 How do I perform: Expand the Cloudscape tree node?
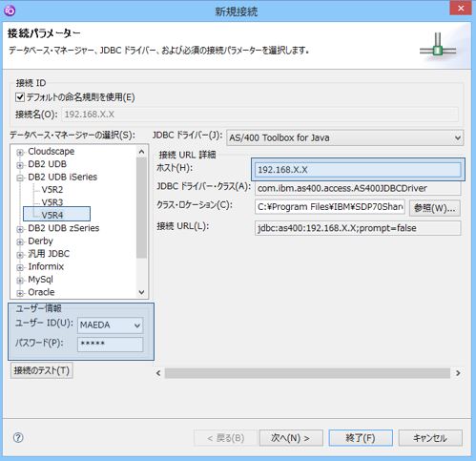click(20, 152)
